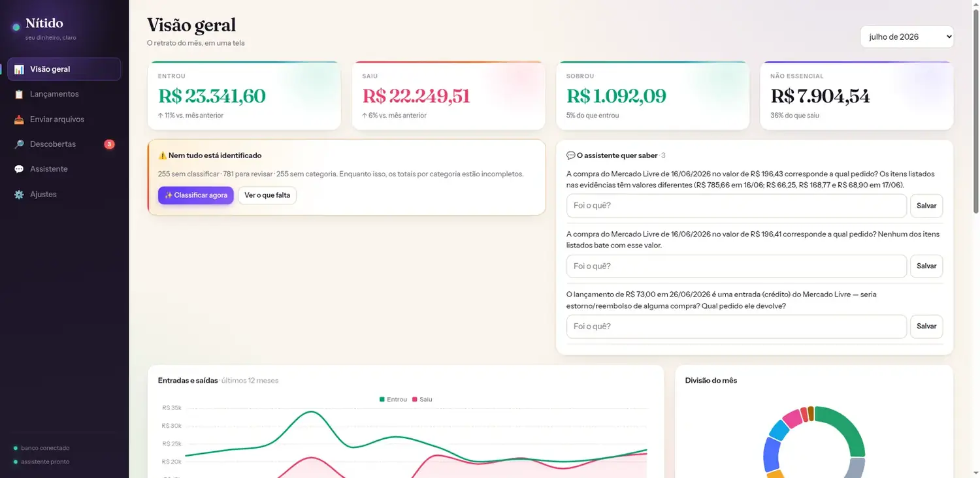
Task: Focus the answer field for the R$ 73,00 question
Action: [736, 327]
